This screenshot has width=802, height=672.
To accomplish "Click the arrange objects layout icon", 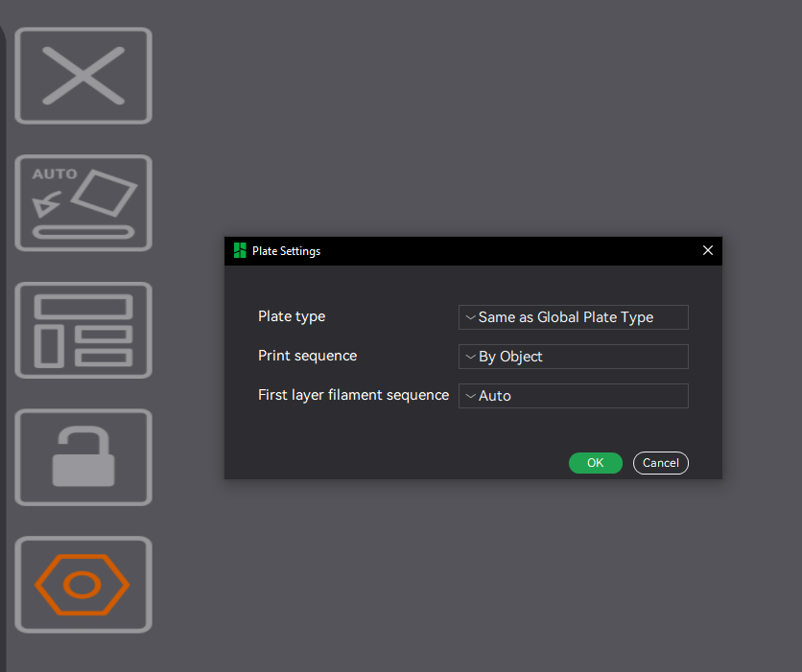I will click(83, 331).
